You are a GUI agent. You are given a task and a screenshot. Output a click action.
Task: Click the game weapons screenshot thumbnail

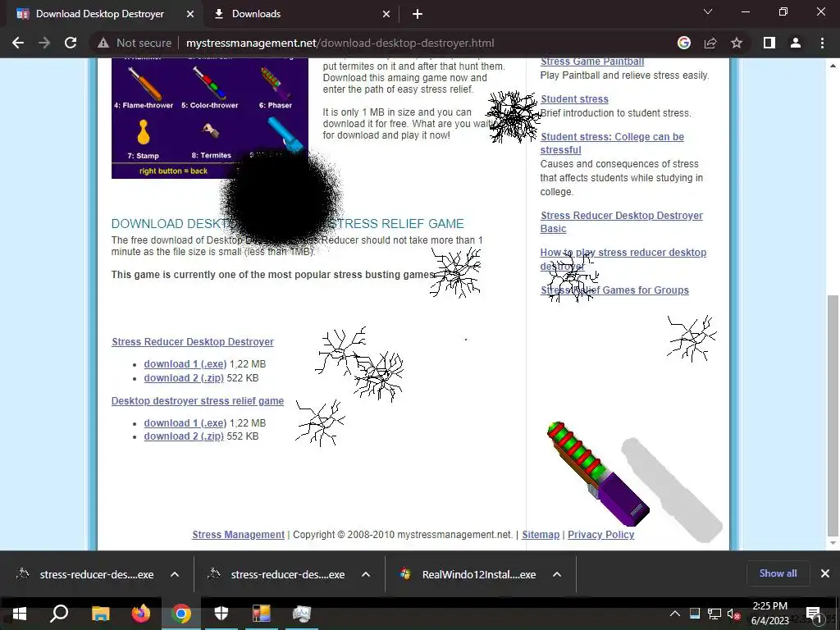point(209,118)
